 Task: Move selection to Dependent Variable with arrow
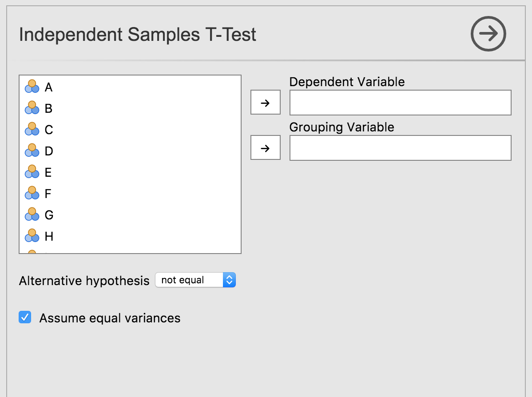pyautogui.click(x=266, y=103)
